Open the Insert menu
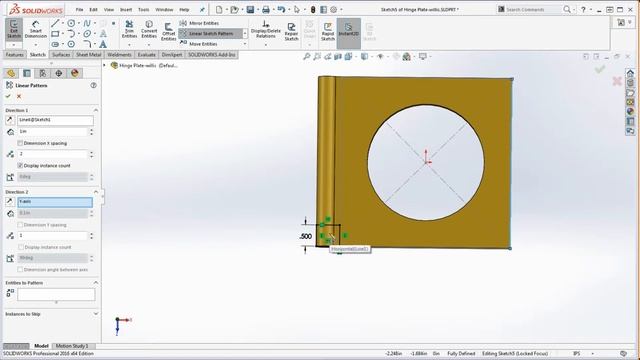 tap(126, 9)
